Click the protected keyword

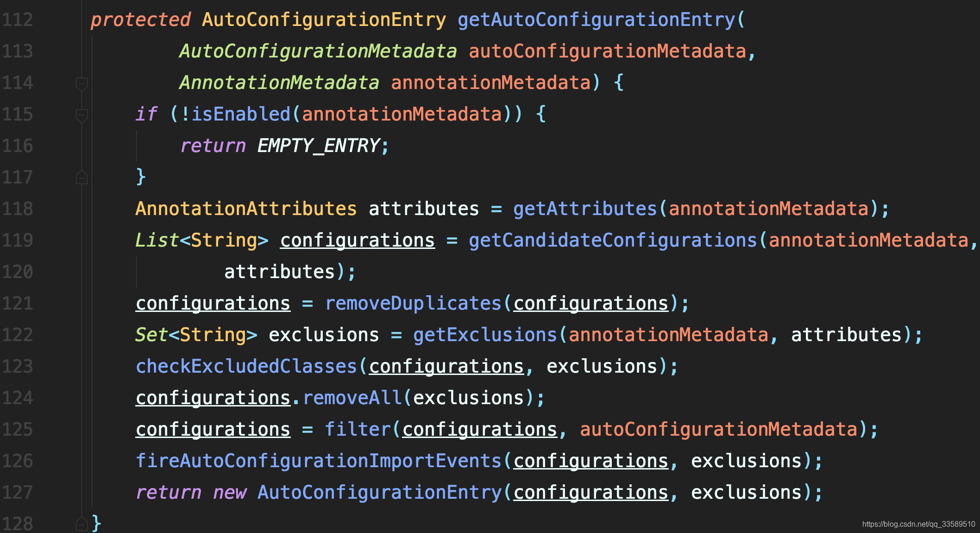click(x=140, y=20)
